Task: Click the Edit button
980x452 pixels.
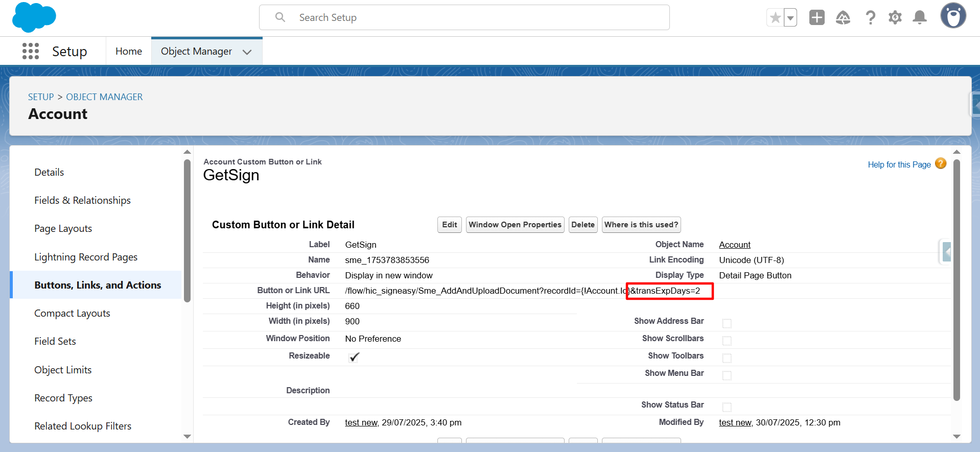Action: [x=450, y=225]
